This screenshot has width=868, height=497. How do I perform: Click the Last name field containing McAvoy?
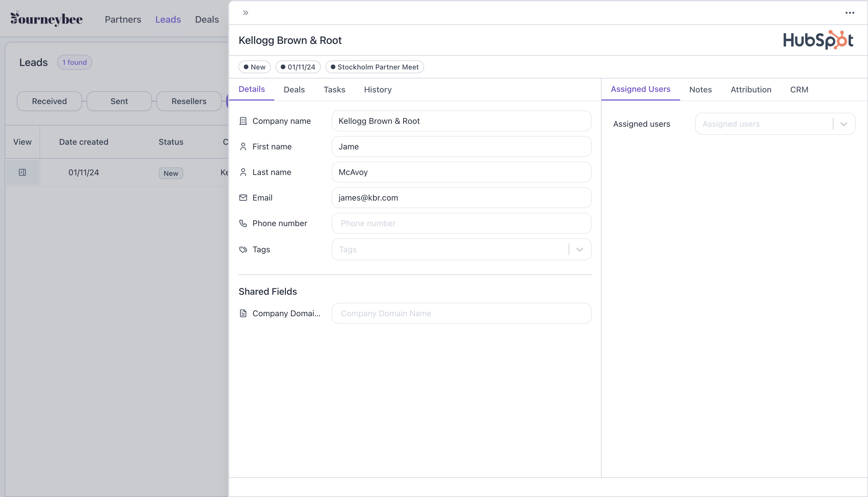click(461, 172)
